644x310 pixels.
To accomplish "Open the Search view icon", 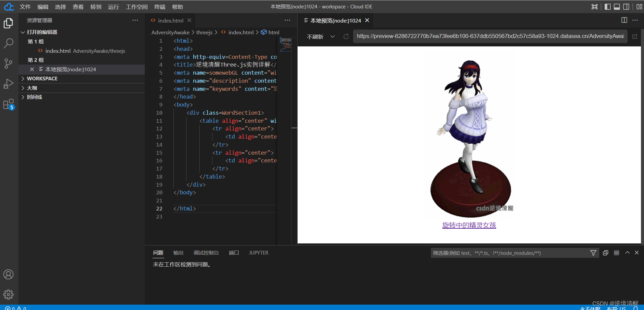I will [x=8, y=43].
